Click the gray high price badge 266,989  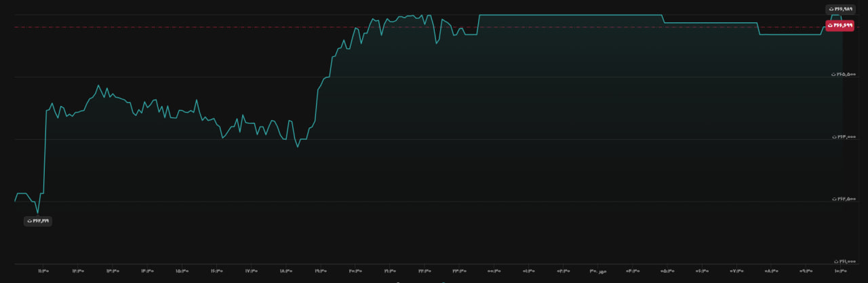click(x=840, y=10)
